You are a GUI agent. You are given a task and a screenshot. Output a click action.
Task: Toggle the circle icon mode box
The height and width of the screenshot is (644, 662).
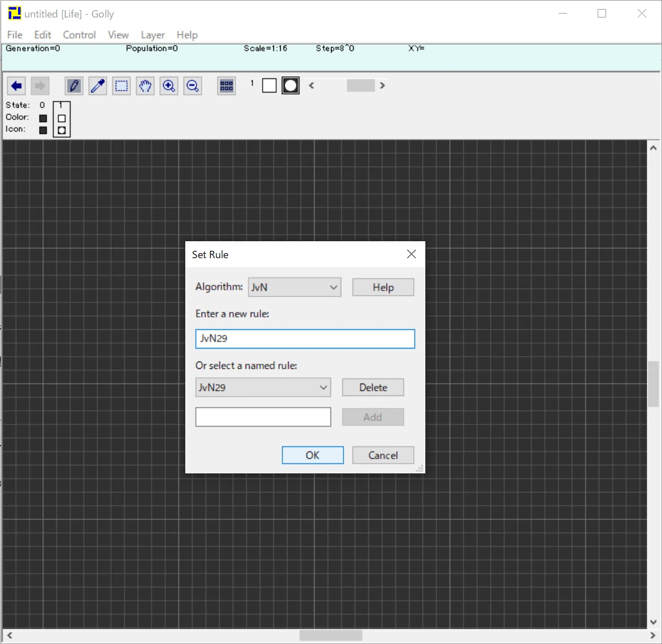(x=290, y=86)
